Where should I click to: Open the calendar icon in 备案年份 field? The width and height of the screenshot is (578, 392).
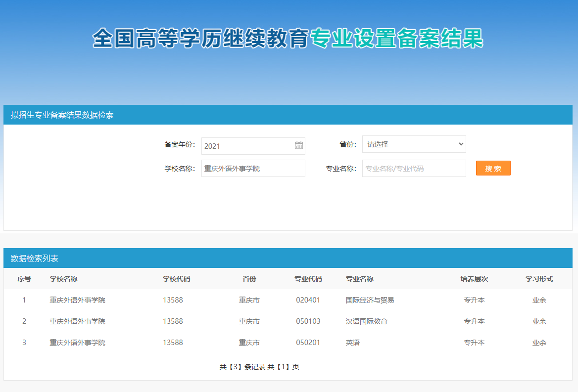pos(298,145)
